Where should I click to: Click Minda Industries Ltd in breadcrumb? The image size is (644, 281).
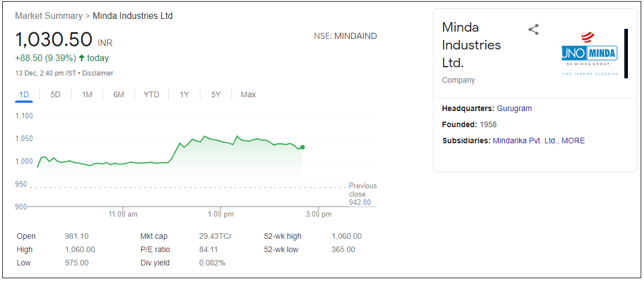click(x=133, y=16)
